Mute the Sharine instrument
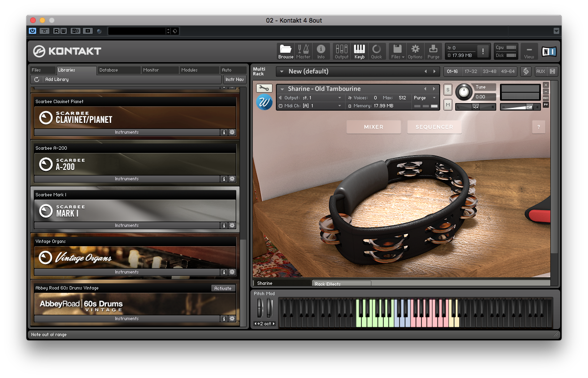 point(448,105)
